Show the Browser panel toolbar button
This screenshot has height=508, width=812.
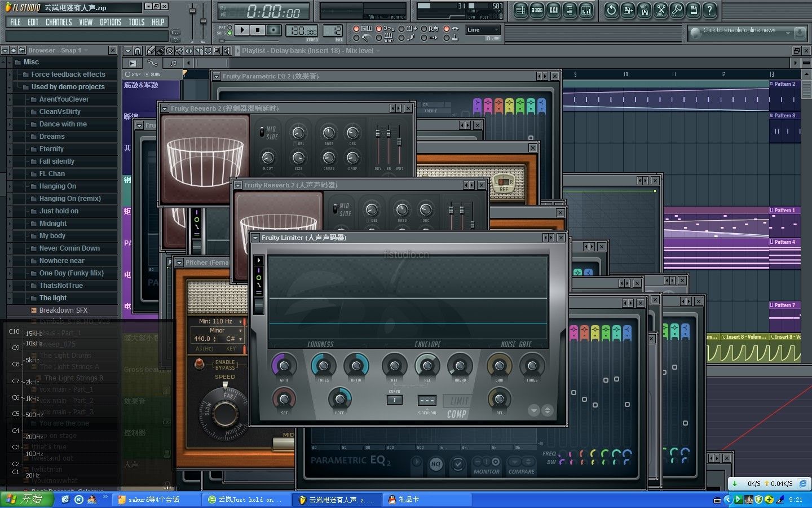(570, 10)
